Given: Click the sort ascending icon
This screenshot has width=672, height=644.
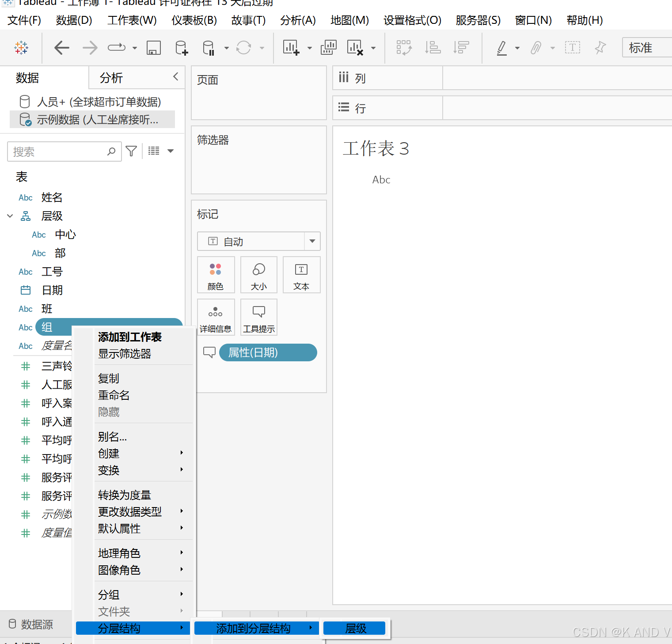Looking at the screenshot, I should (433, 48).
